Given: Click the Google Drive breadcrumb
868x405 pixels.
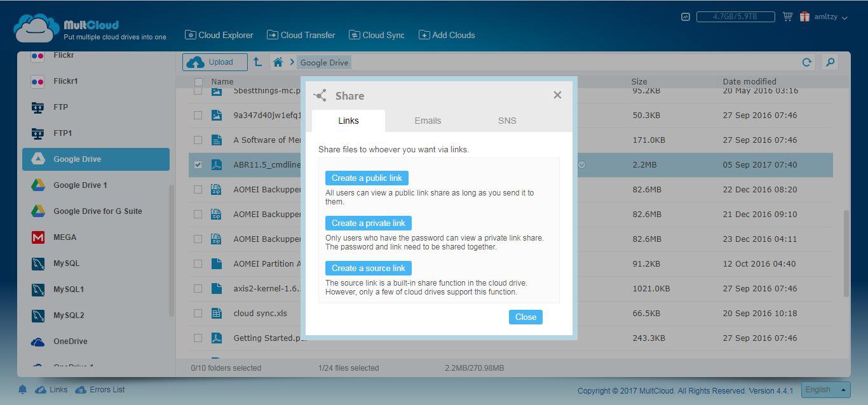Looking at the screenshot, I should point(324,62).
